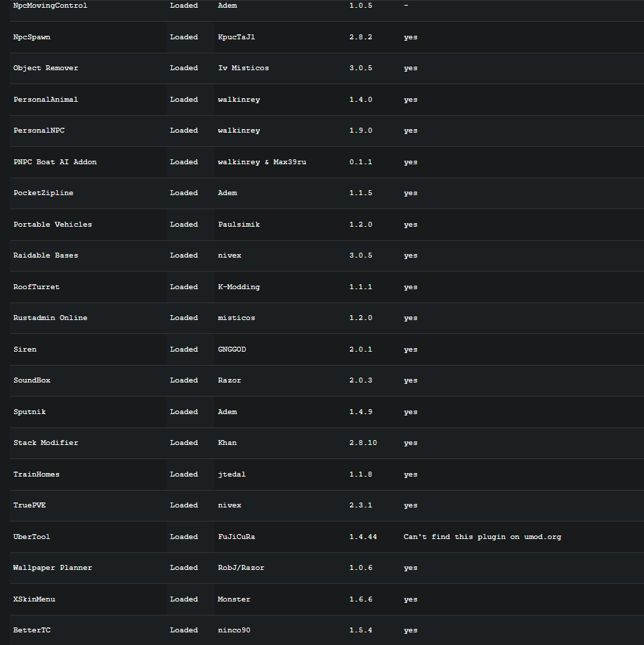Click the RoofTurret plugin name
Screen dimensions: 644x645
[37, 287]
